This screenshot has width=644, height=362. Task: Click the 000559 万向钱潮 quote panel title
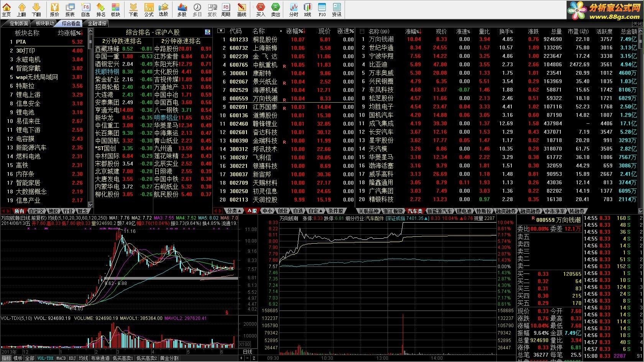[558, 220]
